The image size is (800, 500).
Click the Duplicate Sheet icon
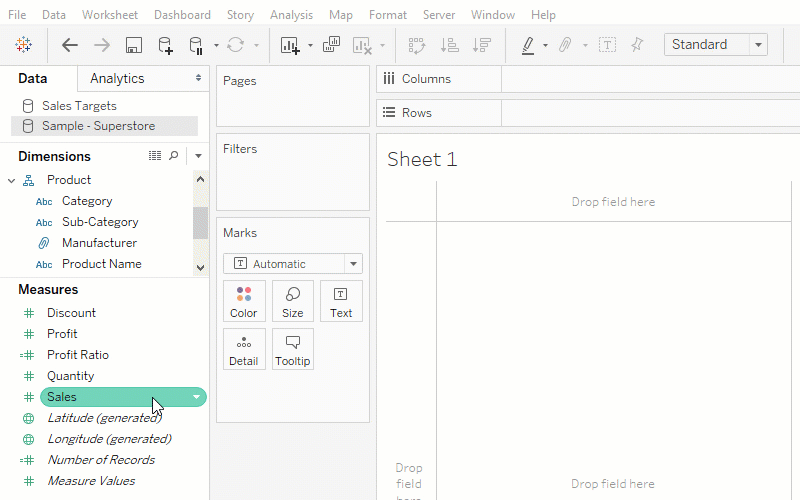(x=332, y=45)
